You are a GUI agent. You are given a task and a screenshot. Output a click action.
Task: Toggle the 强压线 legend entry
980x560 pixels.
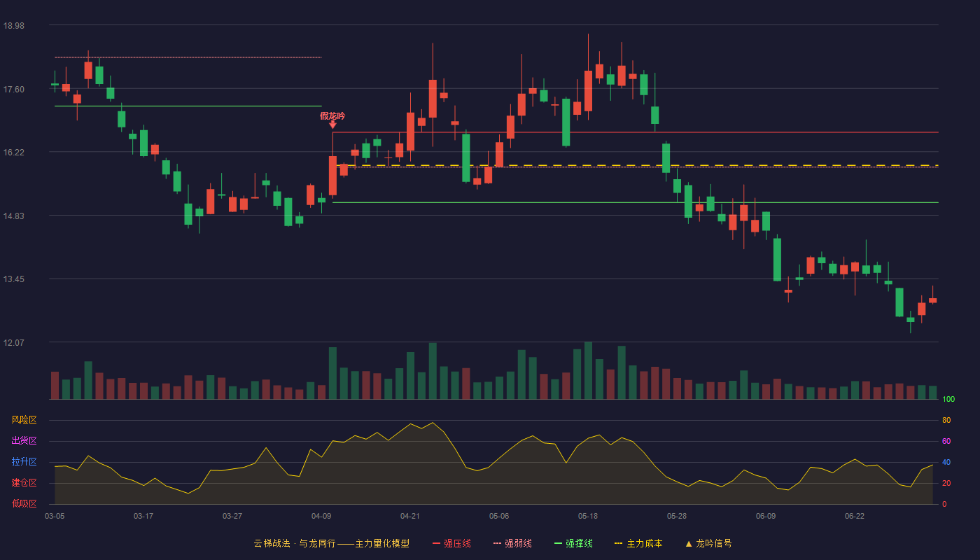tap(451, 543)
